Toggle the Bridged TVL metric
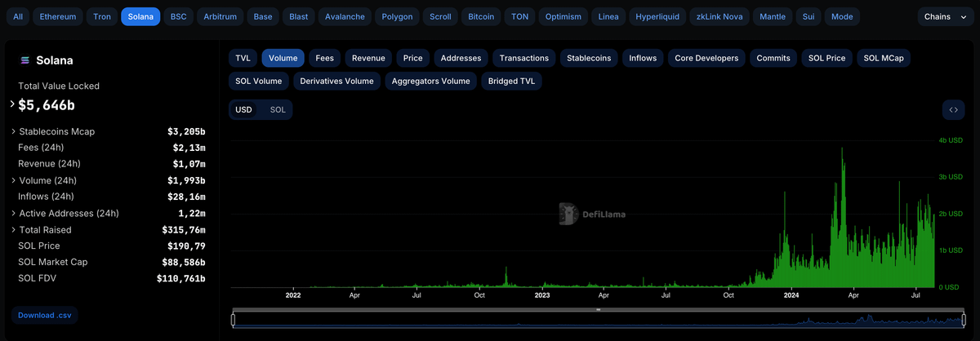 512,81
